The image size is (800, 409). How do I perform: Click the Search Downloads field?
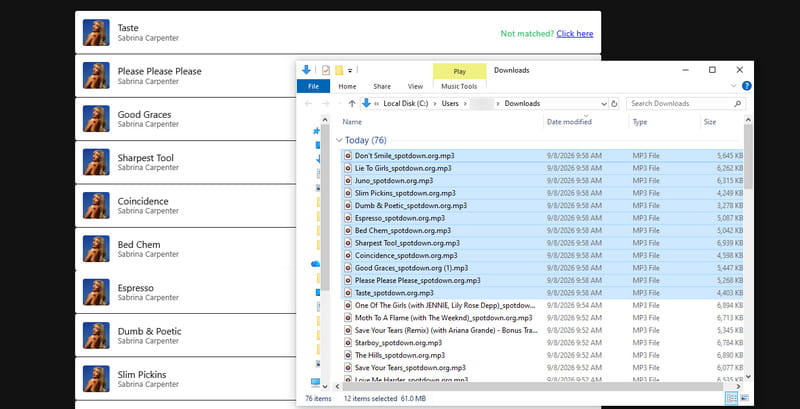[x=685, y=104]
